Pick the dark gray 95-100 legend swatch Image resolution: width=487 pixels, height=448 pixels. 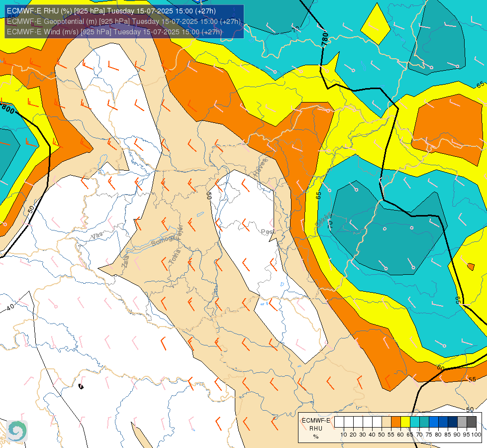coord(472,422)
